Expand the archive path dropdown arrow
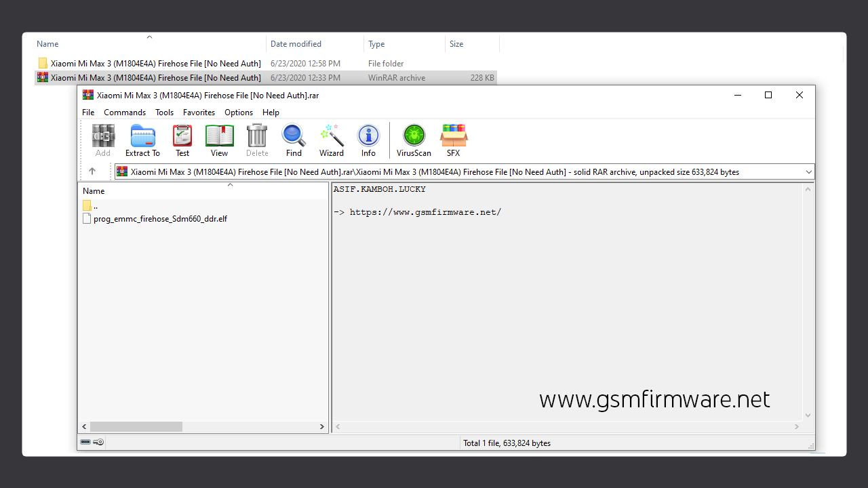Viewport: 868px width, 488px height. tap(808, 172)
